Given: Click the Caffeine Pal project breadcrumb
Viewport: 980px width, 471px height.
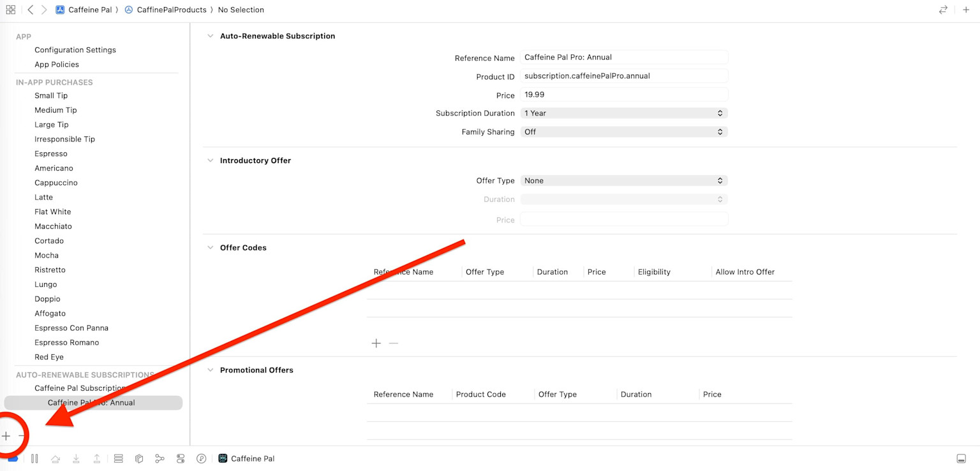Looking at the screenshot, I should pos(84,10).
